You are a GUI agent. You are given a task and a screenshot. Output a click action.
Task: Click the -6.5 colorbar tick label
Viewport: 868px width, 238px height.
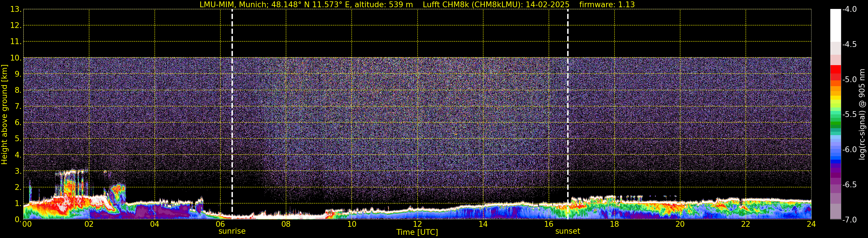tap(850, 185)
